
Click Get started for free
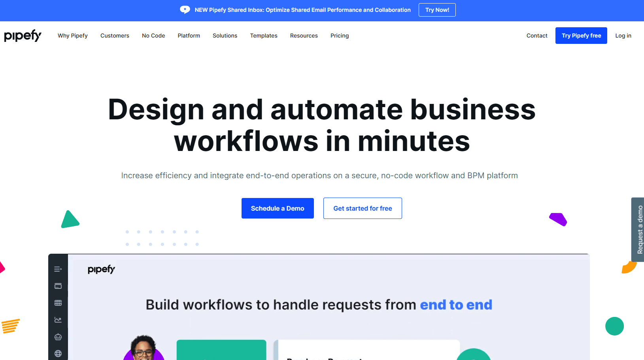click(x=363, y=208)
